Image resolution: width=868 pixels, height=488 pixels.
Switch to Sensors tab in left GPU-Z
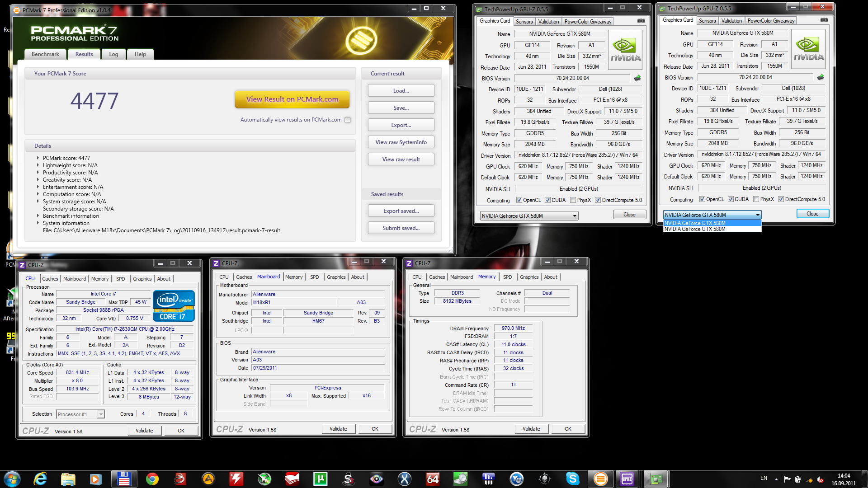click(x=524, y=22)
